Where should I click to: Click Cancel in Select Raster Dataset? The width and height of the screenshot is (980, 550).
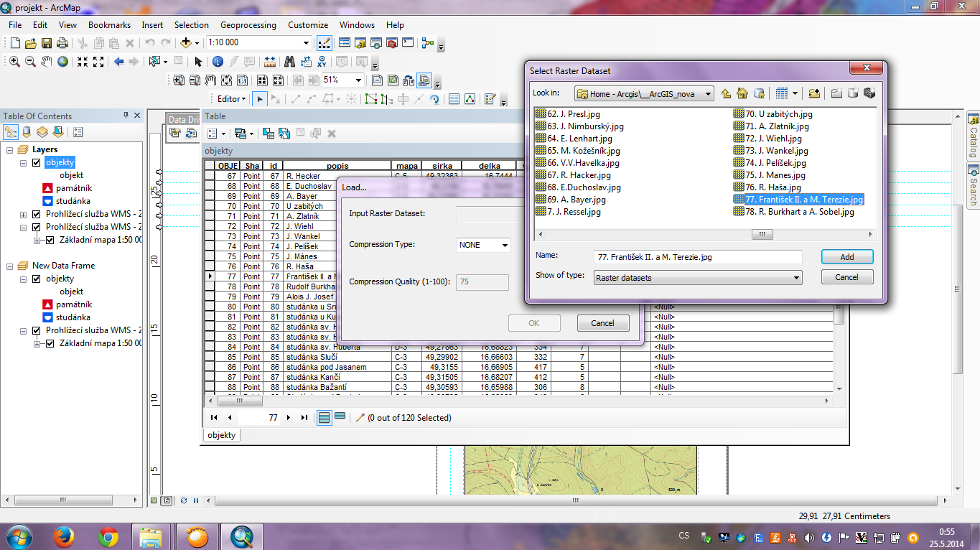[847, 277]
